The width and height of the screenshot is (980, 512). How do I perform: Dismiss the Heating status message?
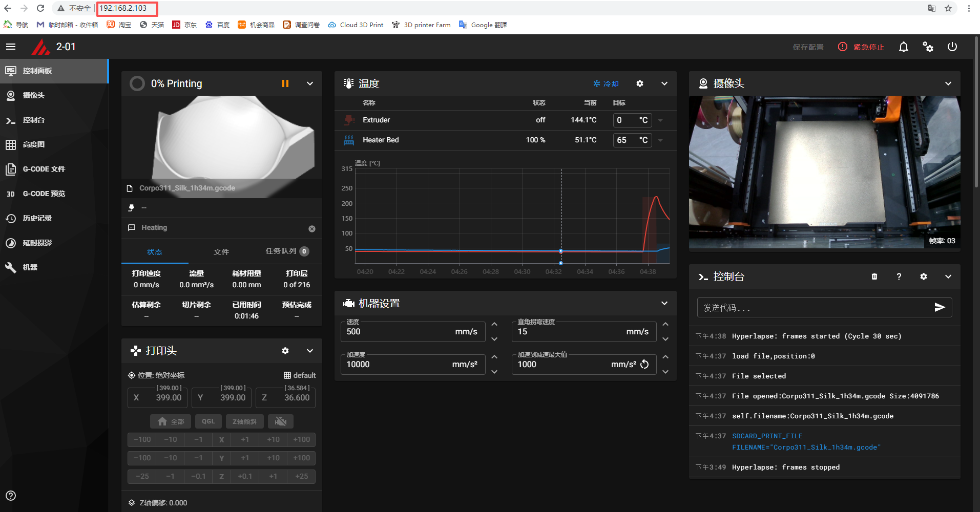pos(311,229)
